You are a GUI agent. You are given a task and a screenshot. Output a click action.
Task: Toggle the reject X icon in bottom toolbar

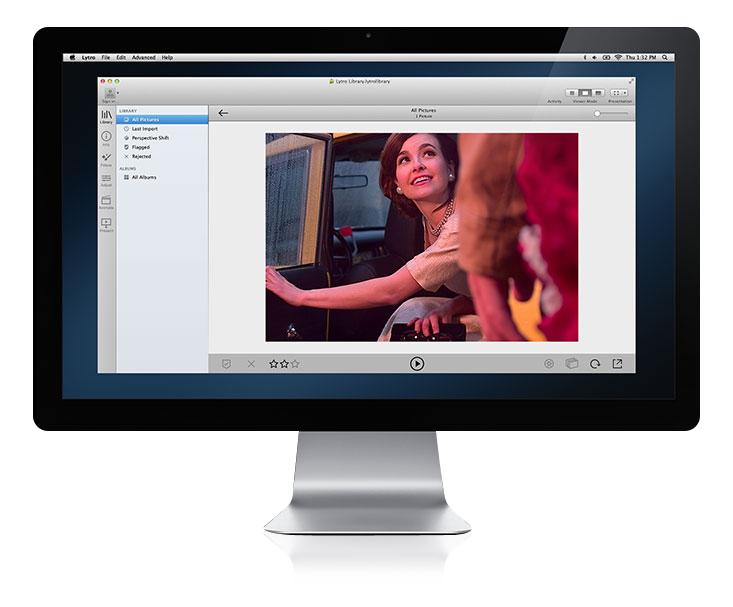pos(251,364)
